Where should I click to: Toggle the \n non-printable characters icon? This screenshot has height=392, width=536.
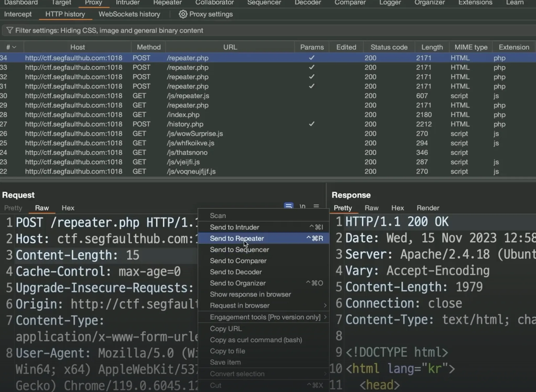point(302,206)
